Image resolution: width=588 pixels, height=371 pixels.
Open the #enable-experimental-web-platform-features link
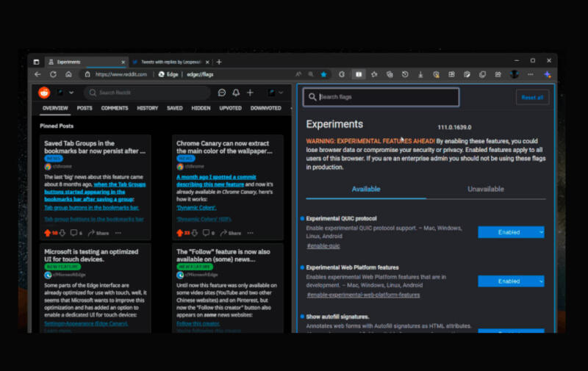[x=363, y=295]
